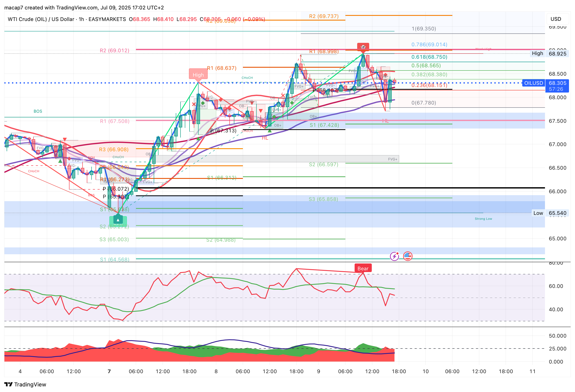The width and height of the screenshot is (575, 392).
Task: Select the Fibonacci 0.382(68.380) label
Action: [x=429, y=74]
